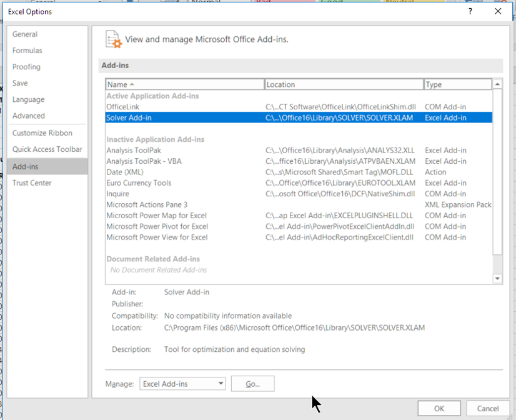Viewport: 516px width, 420px height.
Task: Click the Help question mark icon
Action: coord(470,11)
